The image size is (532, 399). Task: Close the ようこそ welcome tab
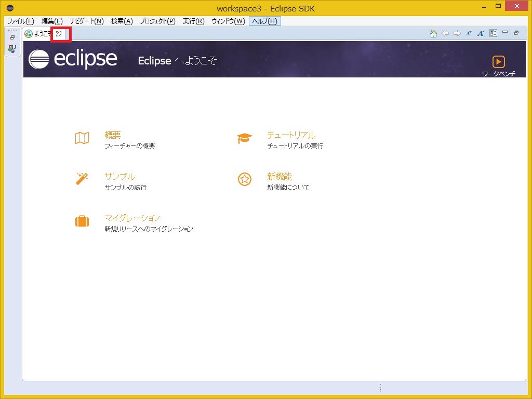pyautogui.click(x=59, y=34)
